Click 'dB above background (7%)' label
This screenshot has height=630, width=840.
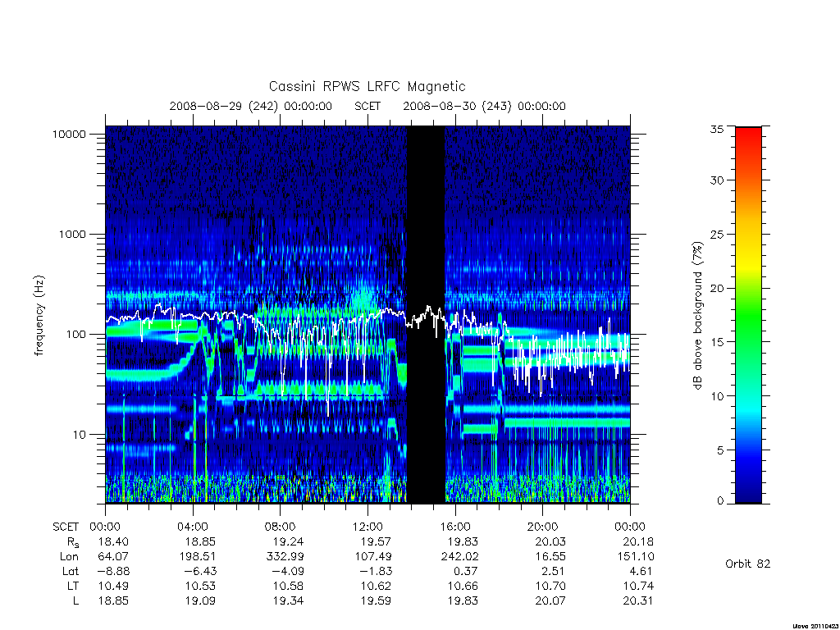pos(697,316)
